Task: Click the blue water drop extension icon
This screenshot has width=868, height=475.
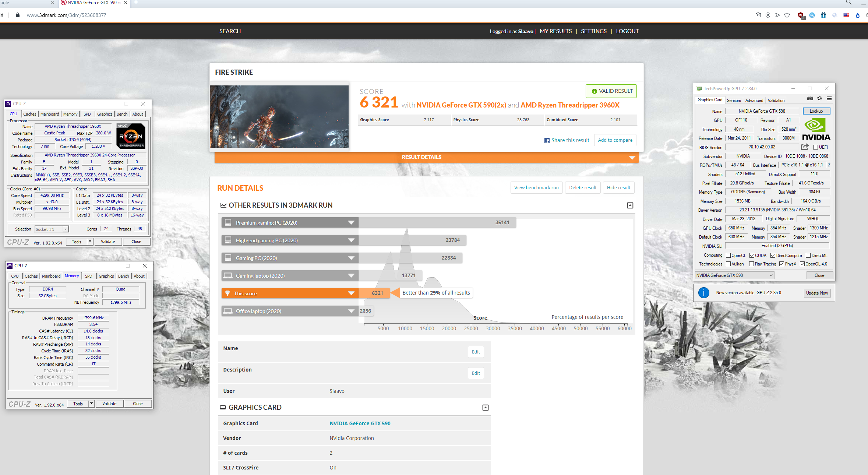Action: tap(858, 15)
